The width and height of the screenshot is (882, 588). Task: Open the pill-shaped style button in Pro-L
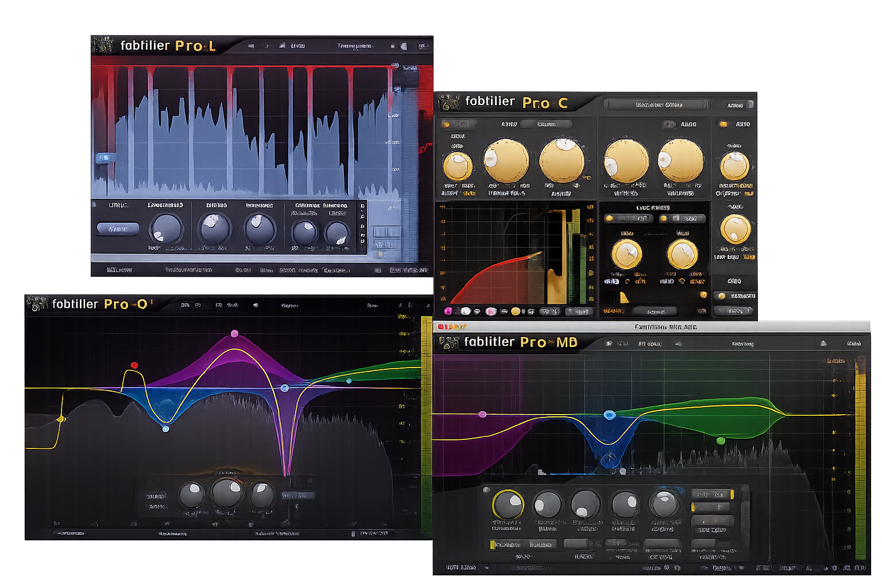coord(118,229)
